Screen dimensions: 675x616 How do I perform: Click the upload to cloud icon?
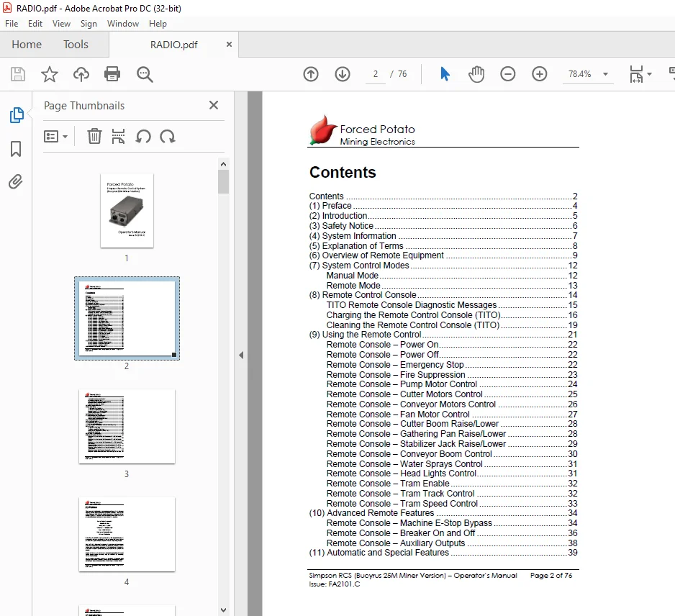tap(81, 74)
